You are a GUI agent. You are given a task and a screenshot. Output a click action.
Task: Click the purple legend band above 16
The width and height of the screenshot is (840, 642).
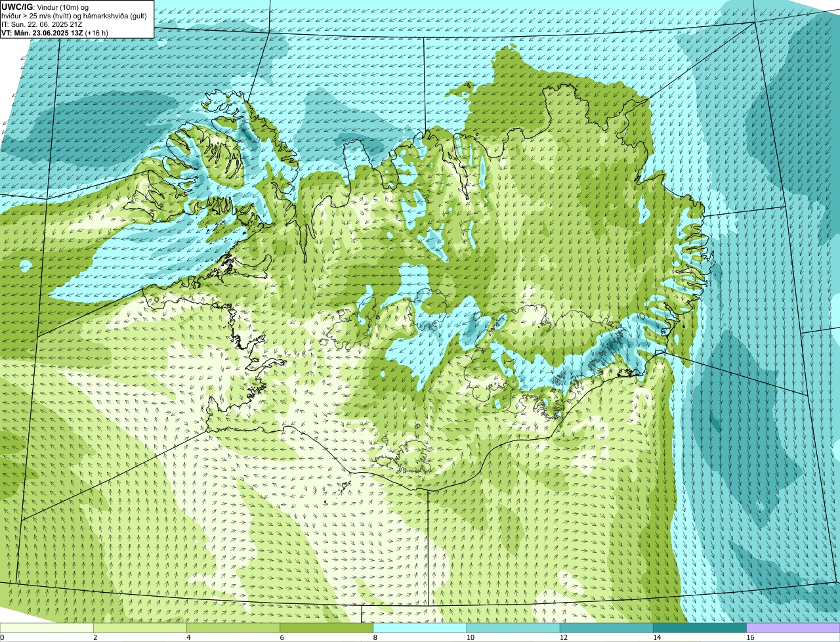tap(793, 628)
